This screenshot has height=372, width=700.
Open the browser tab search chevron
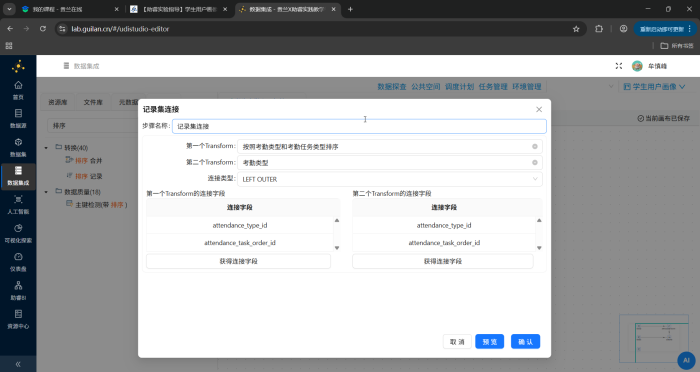9,9
